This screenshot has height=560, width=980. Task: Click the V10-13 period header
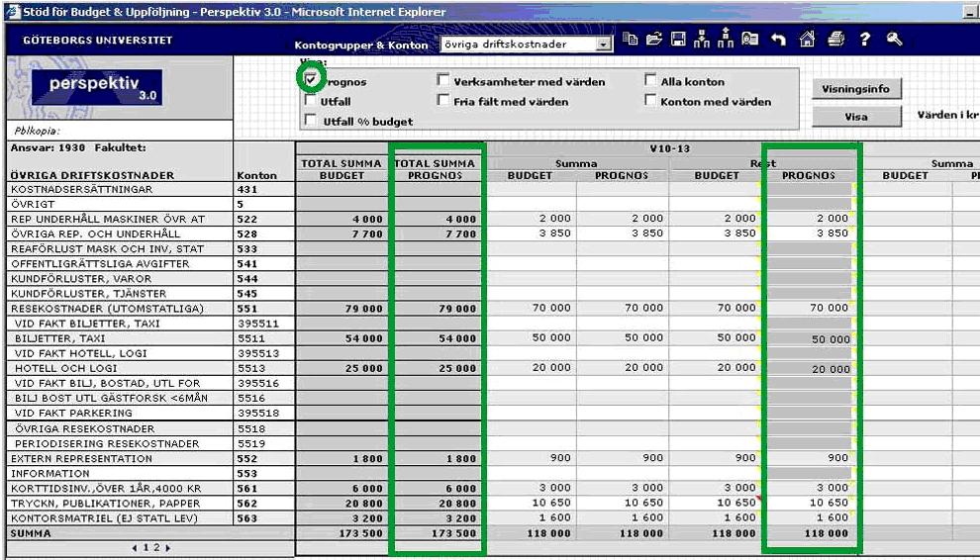[669, 148]
